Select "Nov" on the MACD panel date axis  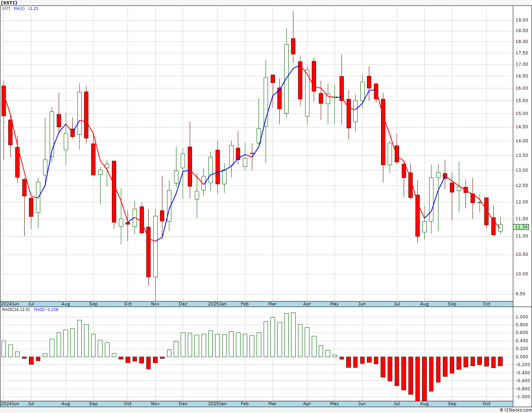(155, 404)
